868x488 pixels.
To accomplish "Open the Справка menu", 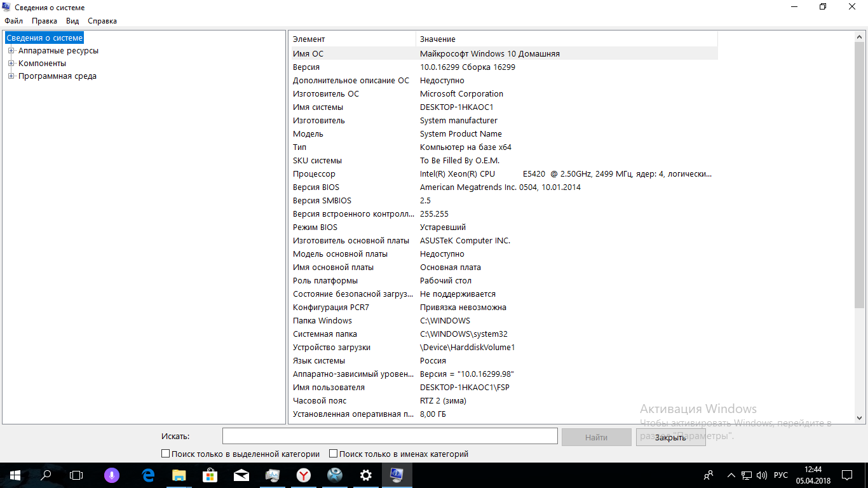I will (102, 21).
